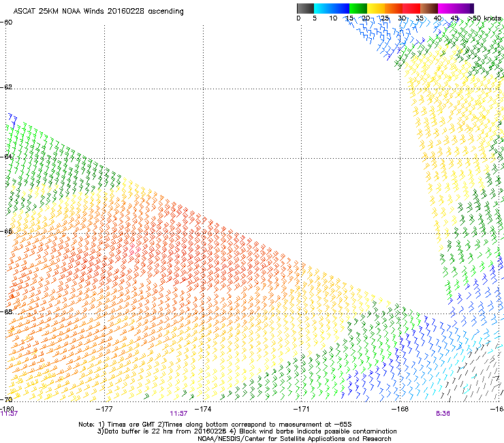This screenshot has width=504, height=443.
Task: Click the '>50 knots' legend label
Action: click(484, 18)
